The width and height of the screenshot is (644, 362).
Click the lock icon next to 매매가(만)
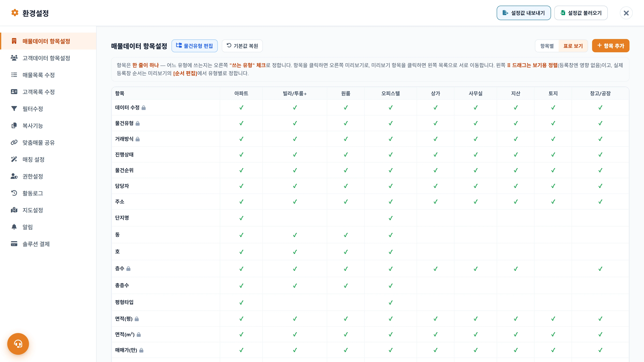[141, 350]
